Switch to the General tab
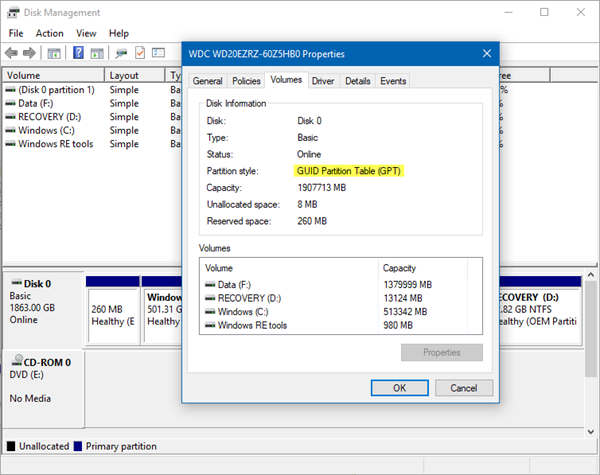 coord(207,81)
